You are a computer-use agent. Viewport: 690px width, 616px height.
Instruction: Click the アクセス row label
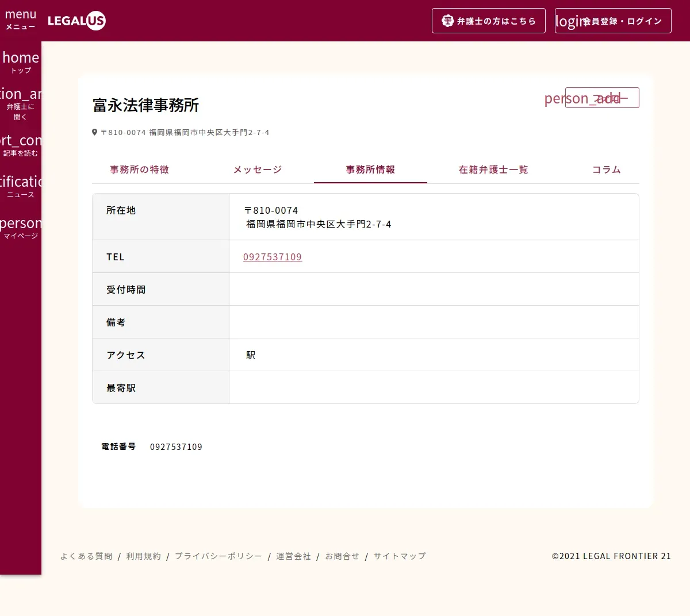click(126, 355)
